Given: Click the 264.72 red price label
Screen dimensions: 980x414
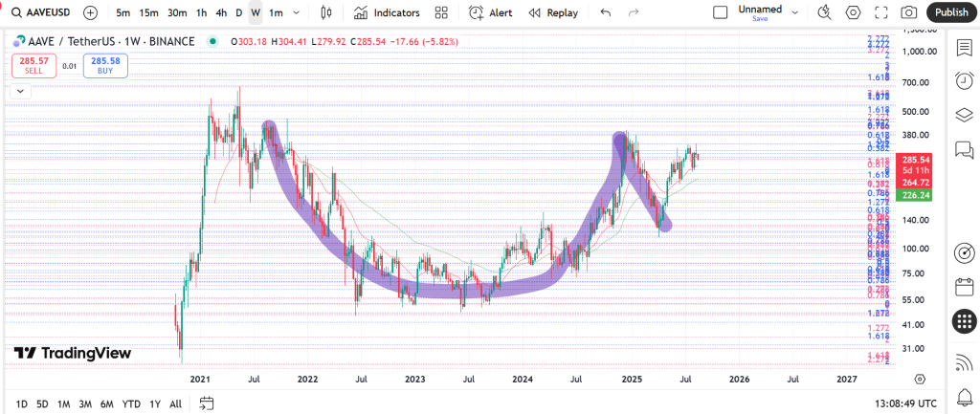Looking at the screenshot, I should (914, 183).
